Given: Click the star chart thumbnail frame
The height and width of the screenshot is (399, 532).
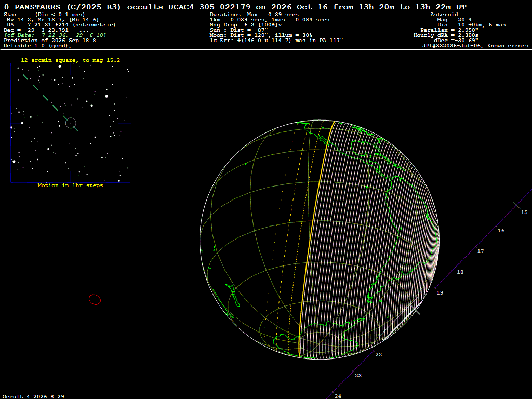Looking at the screenshot, I should point(71,123).
